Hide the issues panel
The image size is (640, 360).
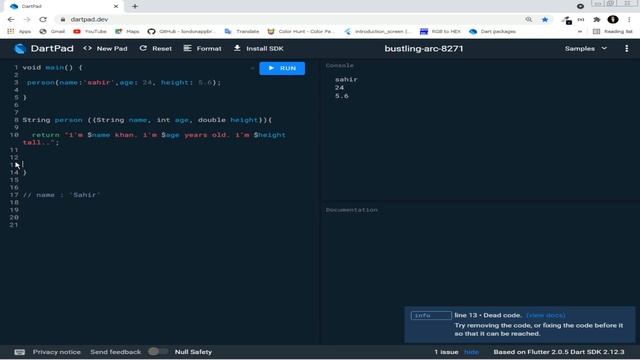pos(471,352)
